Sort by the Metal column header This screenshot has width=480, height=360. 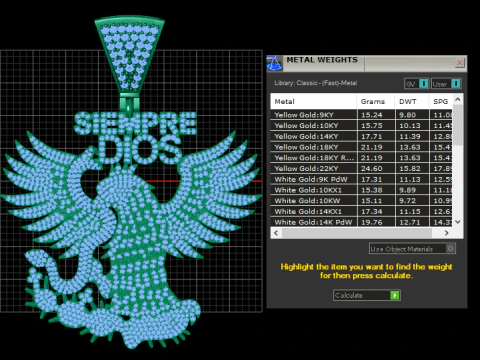[313, 102]
